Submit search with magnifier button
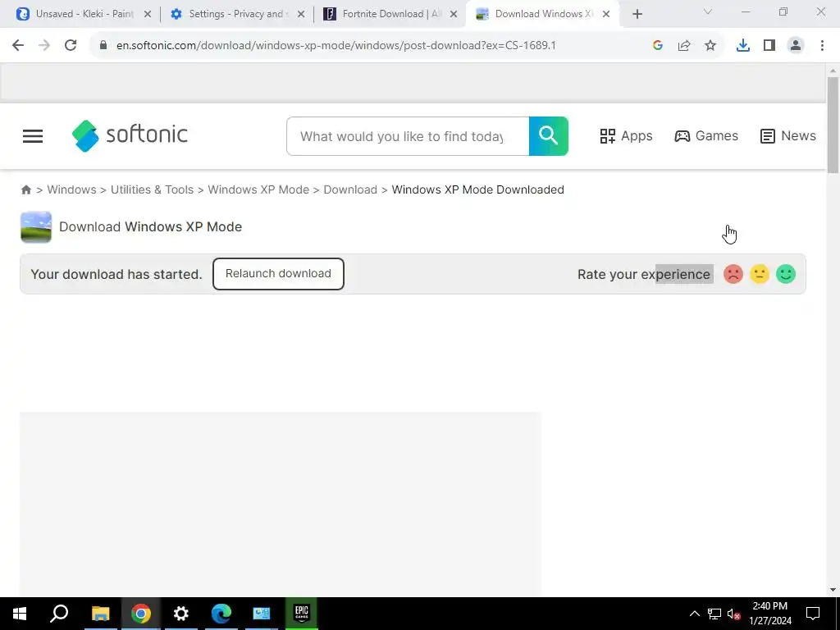840x630 pixels. point(549,136)
